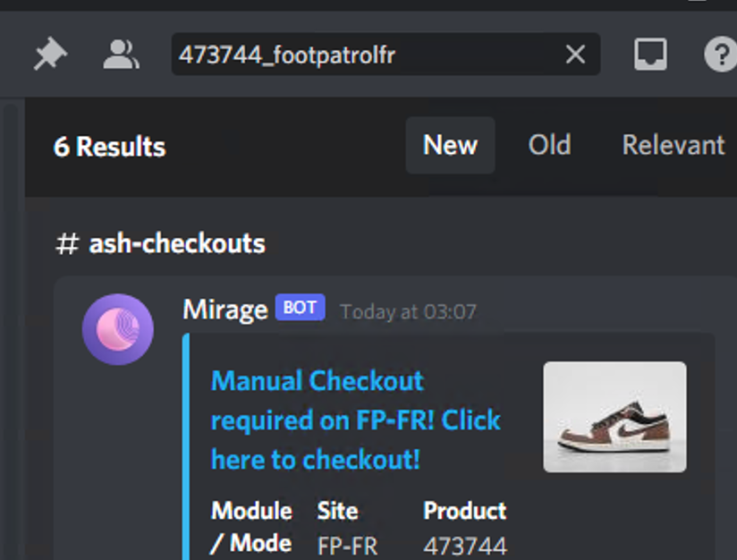Click the Site field label
This screenshot has height=560, width=737.
(x=337, y=511)
